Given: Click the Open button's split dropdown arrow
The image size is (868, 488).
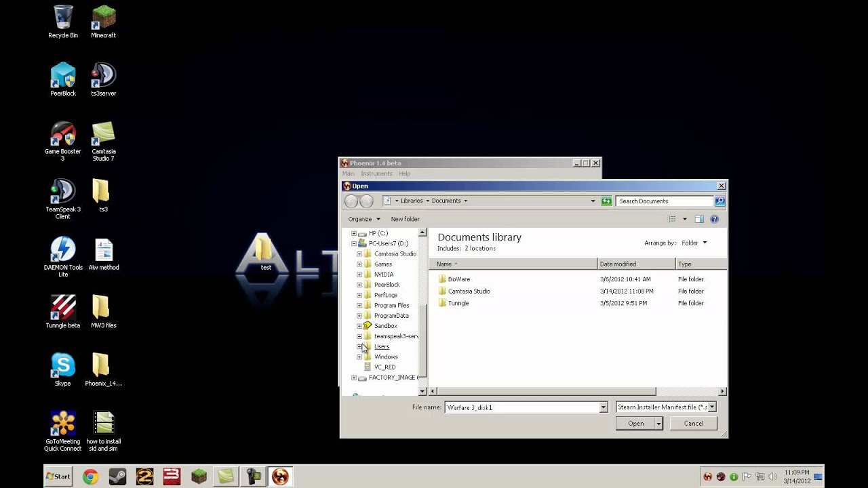Looking at the screenshot, I should (658, 423).
